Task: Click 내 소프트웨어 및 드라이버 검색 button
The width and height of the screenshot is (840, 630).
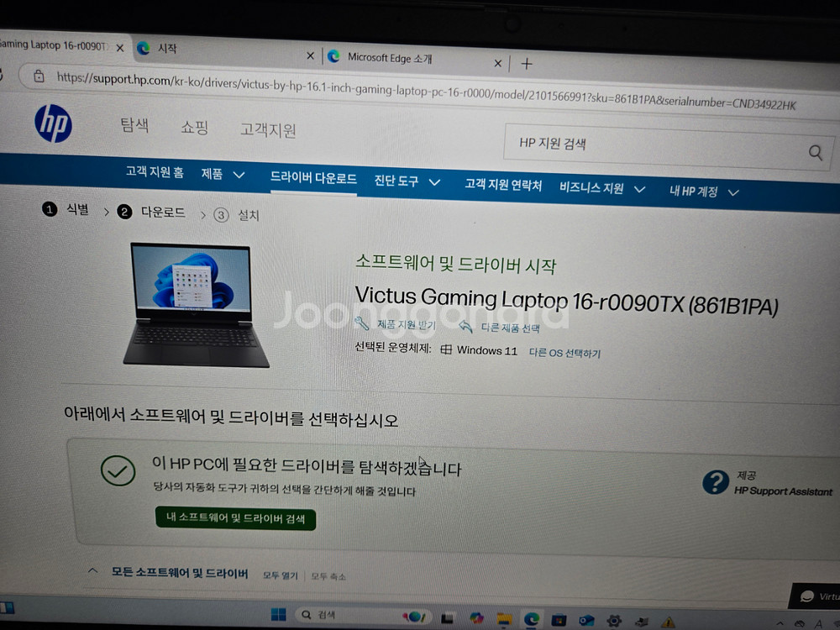Action: pyautogui.click(x=236, y=518)
